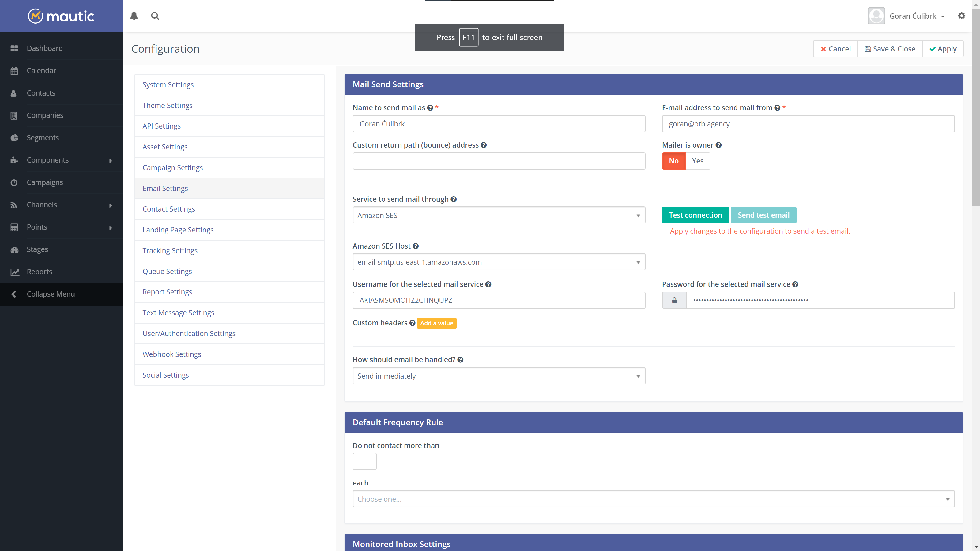980x551 pixels.
Task: Click Send test email button
Action: tap(763, 215)
